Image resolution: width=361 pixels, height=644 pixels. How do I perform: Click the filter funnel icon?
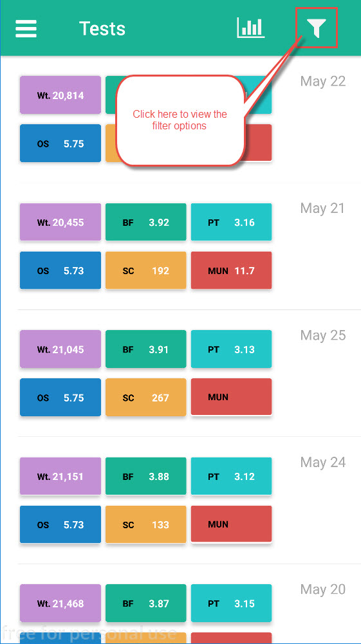click(x=317, y=28)
